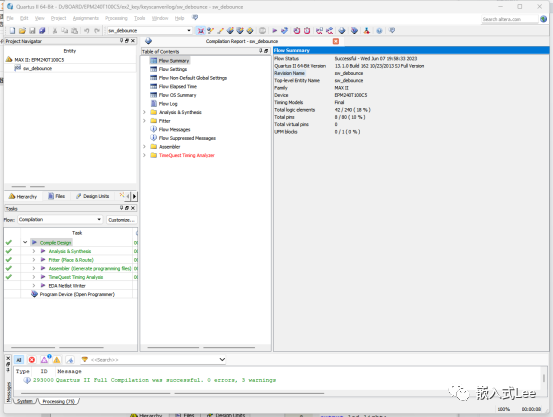Image resolution: width=553 pixels, height=417 pixels.
Task: Click the Start Compilation play icon
Action: tap(274, 31)
